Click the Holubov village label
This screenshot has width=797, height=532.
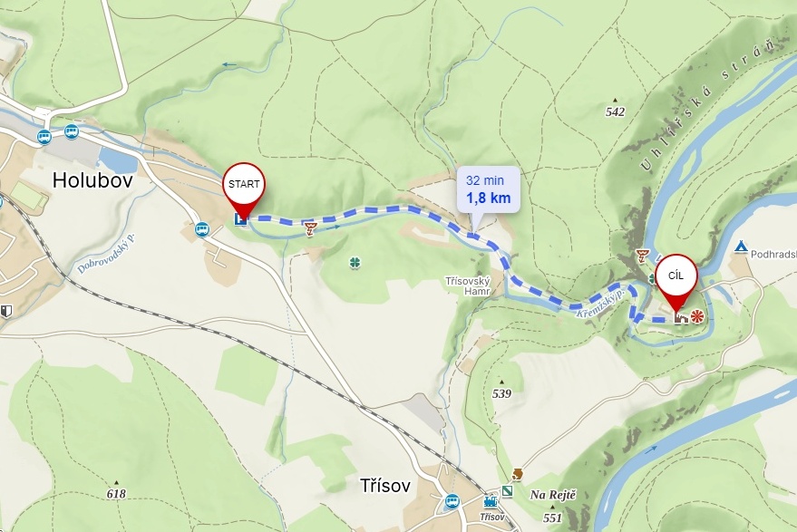tap(92, 179)
